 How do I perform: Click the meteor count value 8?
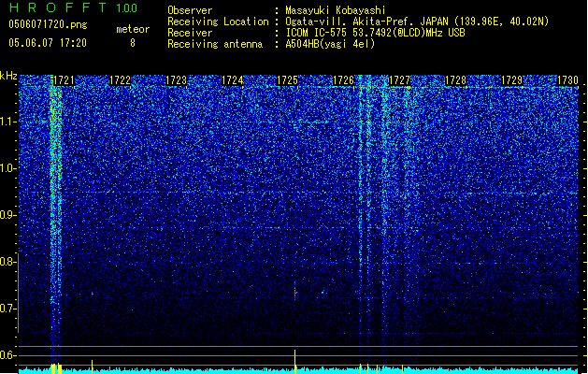point(133,43)
